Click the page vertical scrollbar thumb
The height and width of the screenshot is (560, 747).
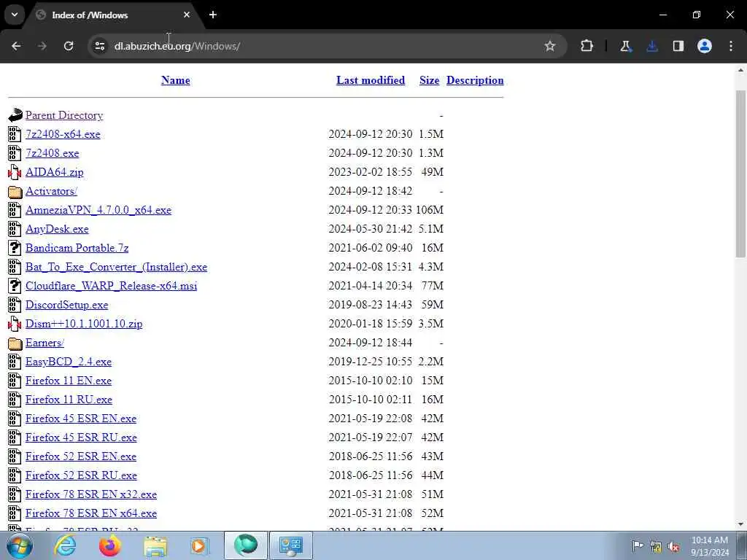741,174
